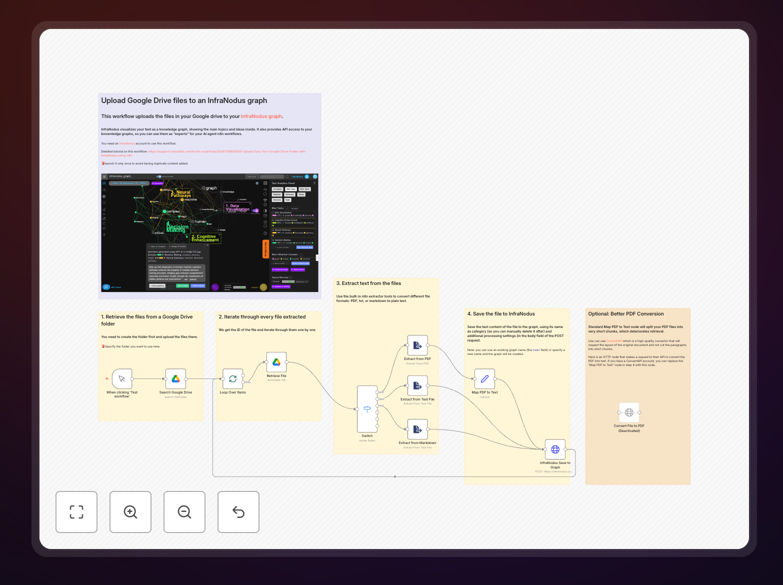Select the Extract from Markdown node
This screenshot has width=783, height=585.
click(x=417, y=429)
